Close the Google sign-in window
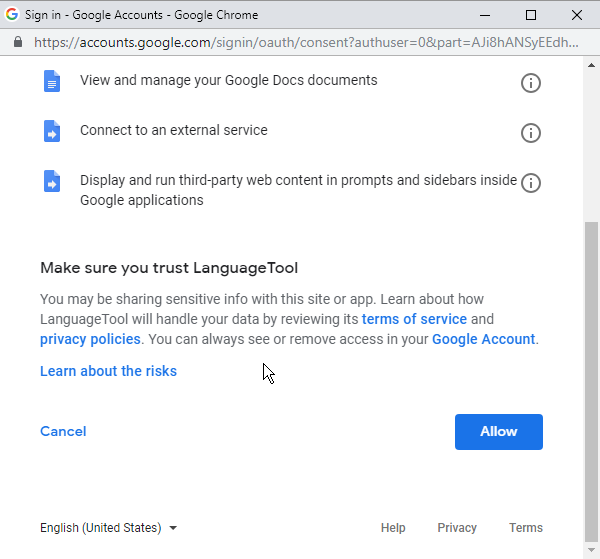The height and width of the screenshot is (559, 600). [x=577, y=15]
